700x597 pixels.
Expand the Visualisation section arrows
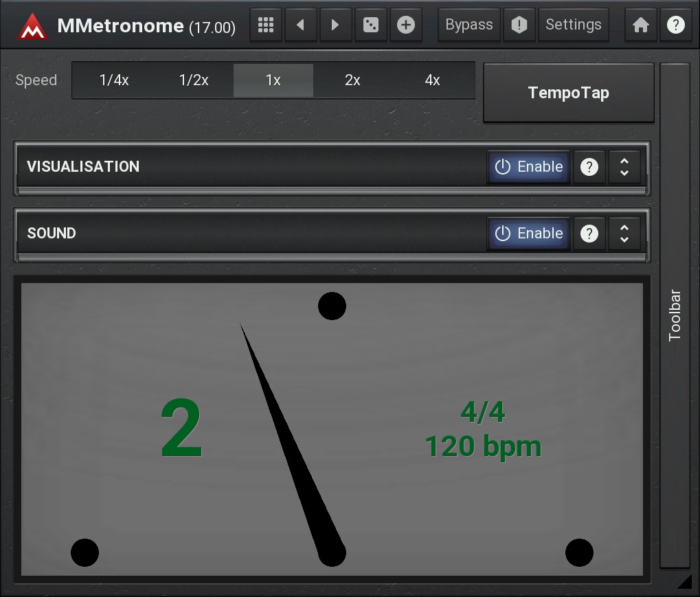click(x=624, y=167)
